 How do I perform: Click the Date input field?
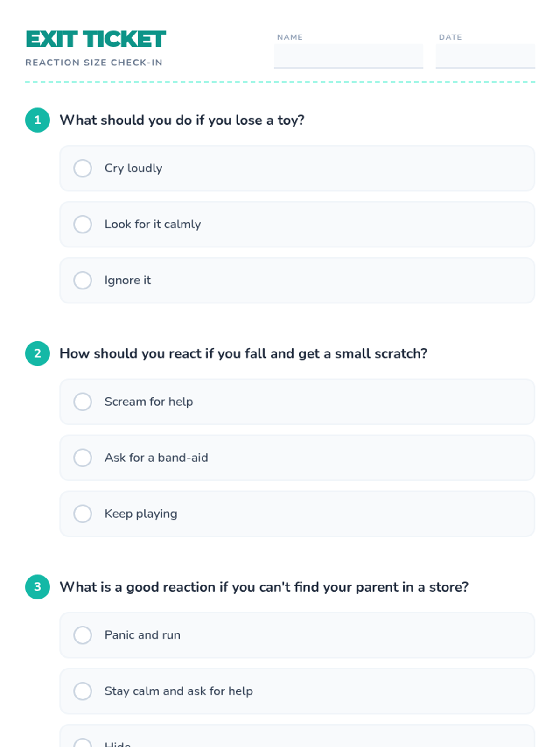(x=485, y=56)
